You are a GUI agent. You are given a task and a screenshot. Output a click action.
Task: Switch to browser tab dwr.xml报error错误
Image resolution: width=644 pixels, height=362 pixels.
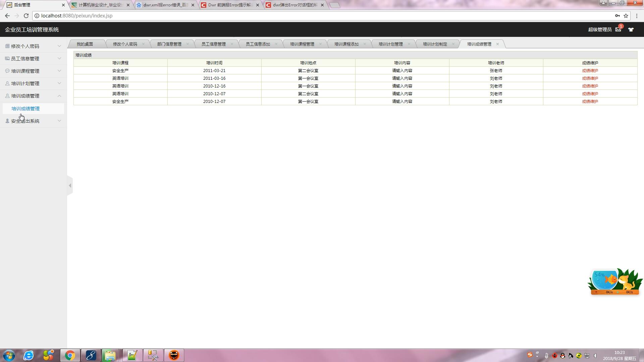[x=166, y=5]
